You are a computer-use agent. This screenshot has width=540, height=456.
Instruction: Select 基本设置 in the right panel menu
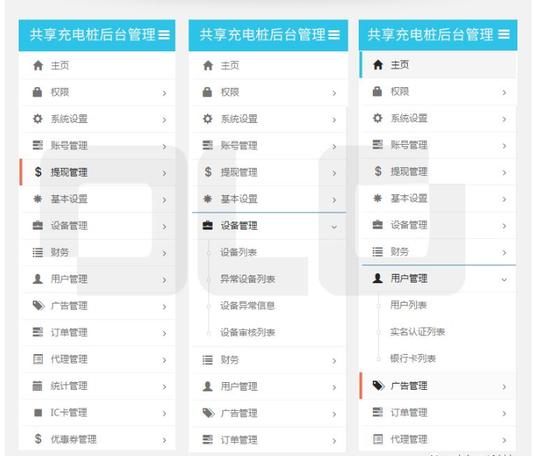click(438, 198)
